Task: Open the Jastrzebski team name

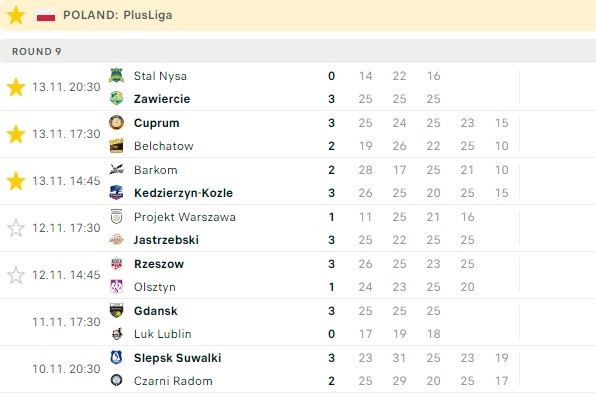Action: coord(166,240)
